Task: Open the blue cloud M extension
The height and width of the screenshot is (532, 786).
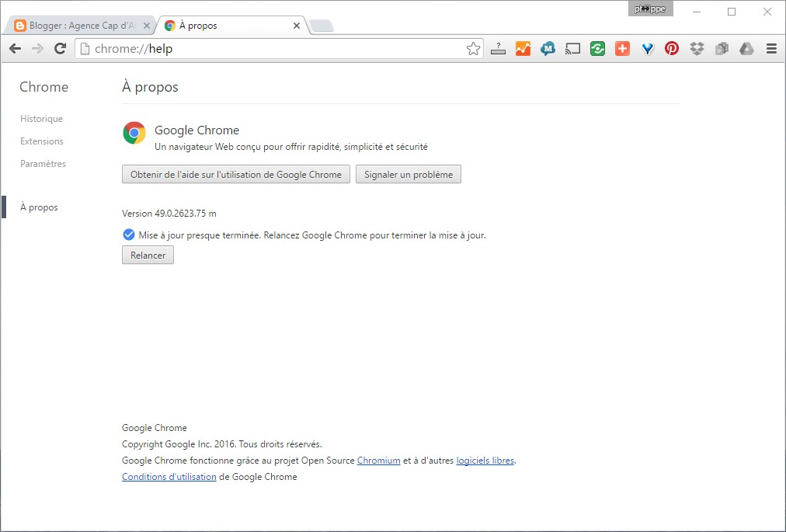Action: click(x=548, y=49)
